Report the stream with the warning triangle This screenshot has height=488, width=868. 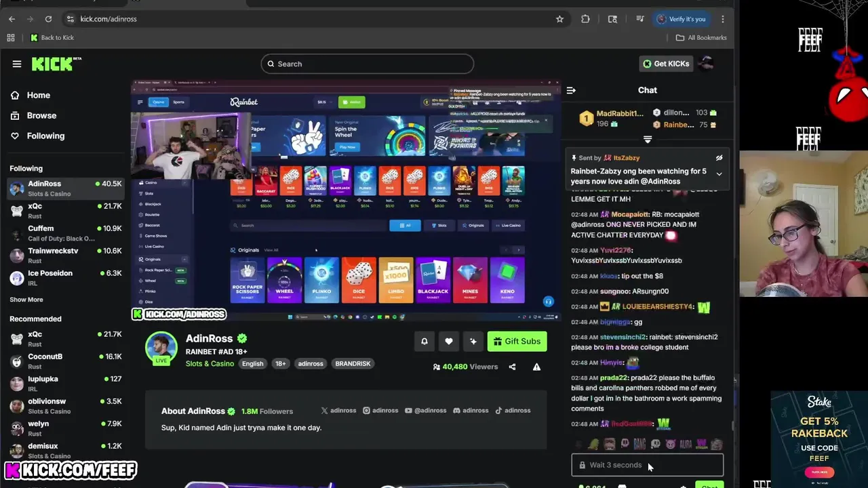(536, 367)
